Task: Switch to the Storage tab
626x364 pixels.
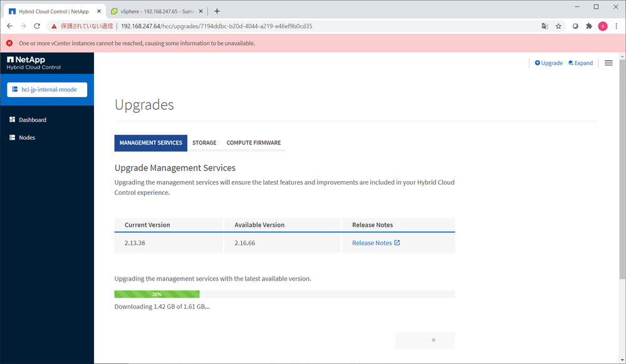Action: tap(204, 143)
